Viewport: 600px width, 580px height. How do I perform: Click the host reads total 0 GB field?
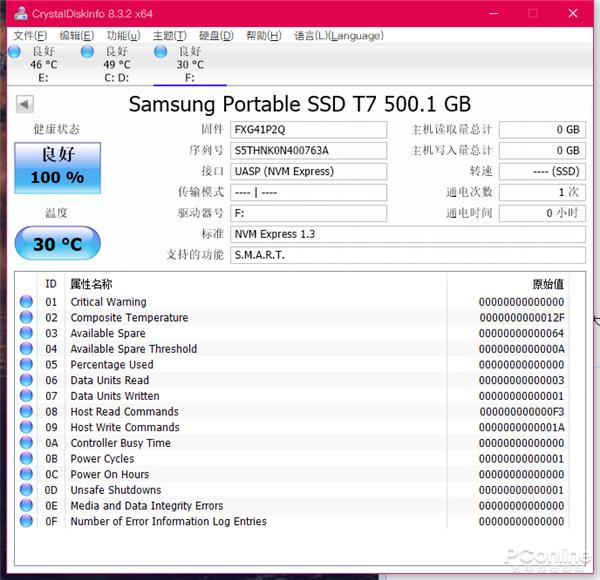[542, 130]
